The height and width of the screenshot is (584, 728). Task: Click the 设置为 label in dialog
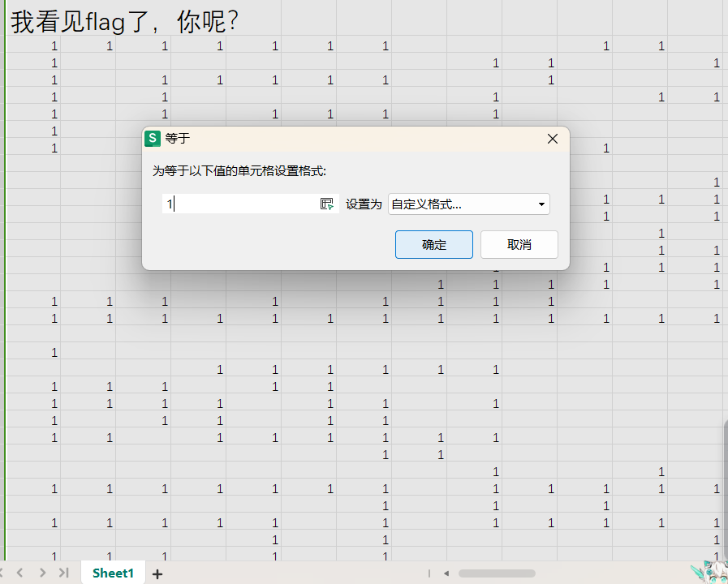click(364, 204)
